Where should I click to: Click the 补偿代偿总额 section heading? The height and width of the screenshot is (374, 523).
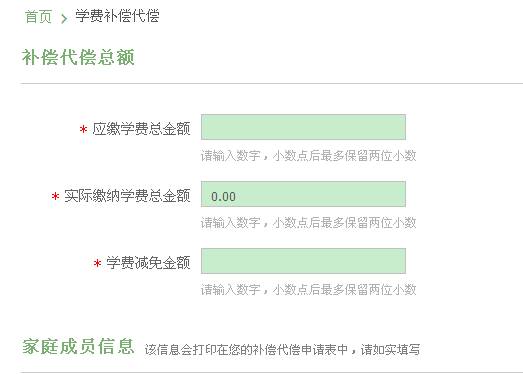[x=78, y=57]
